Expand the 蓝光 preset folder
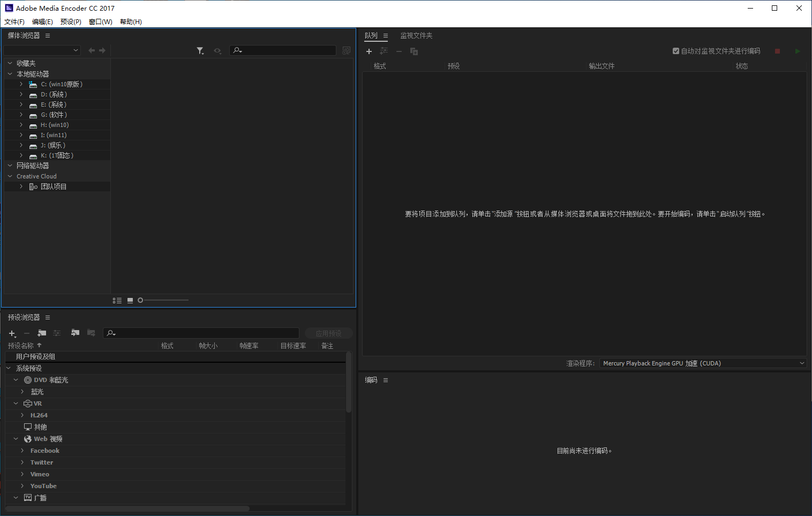This screenshot has width=812, height=516. pyautogui.click(x=22, y=392)
